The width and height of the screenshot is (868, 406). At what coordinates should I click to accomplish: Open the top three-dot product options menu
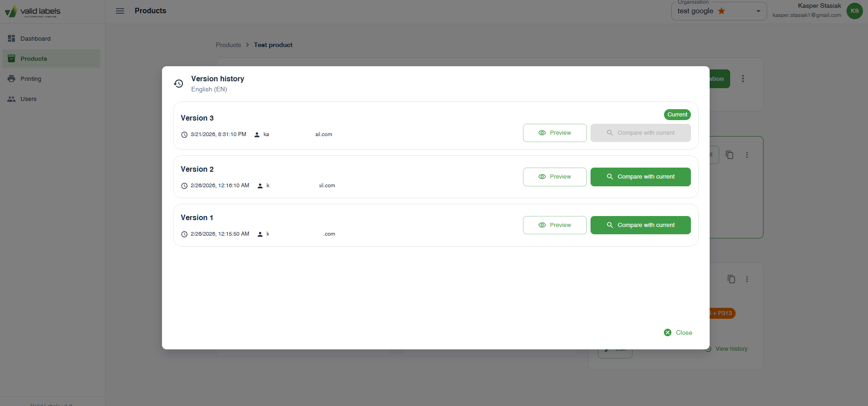[743, 79]
